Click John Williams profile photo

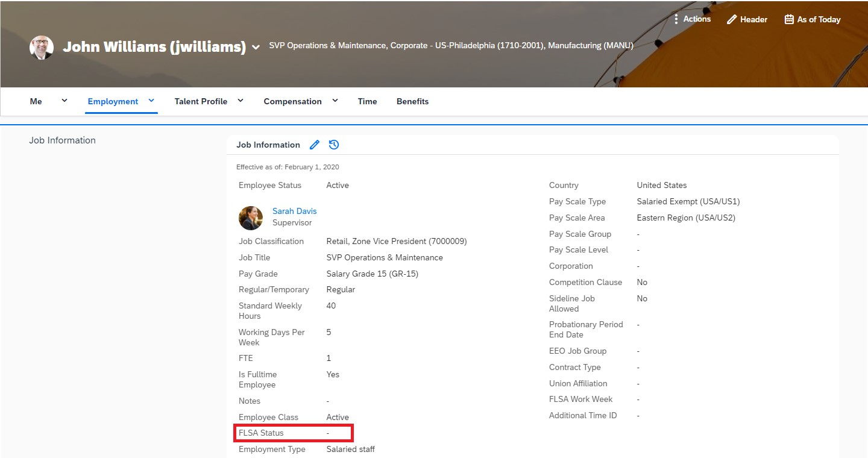pos(42,47)
